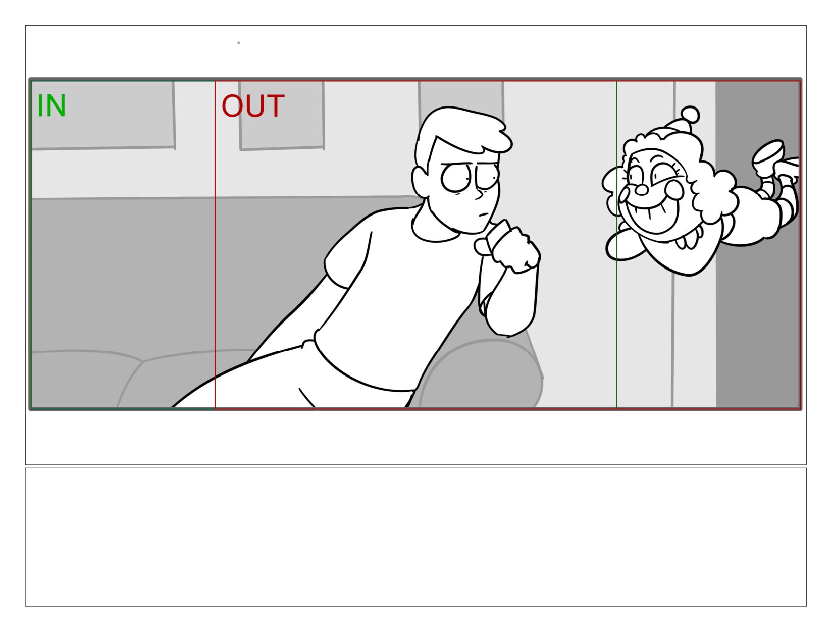This screenshot has width=832, height=644.
Task: Click the green IN camera label
Action: click(x=51, y=106)
